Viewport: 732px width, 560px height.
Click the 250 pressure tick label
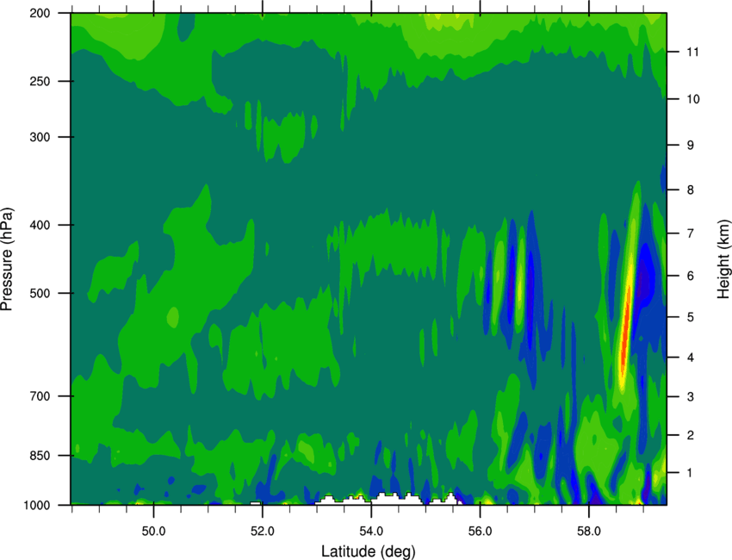click(40, 81)
